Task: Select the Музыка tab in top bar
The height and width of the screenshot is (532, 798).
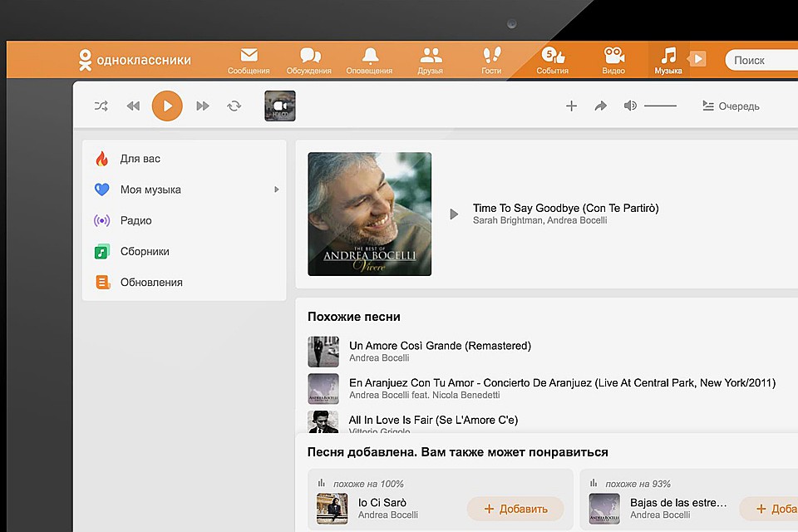Action: pyautogui.click(x=668, y=61)
